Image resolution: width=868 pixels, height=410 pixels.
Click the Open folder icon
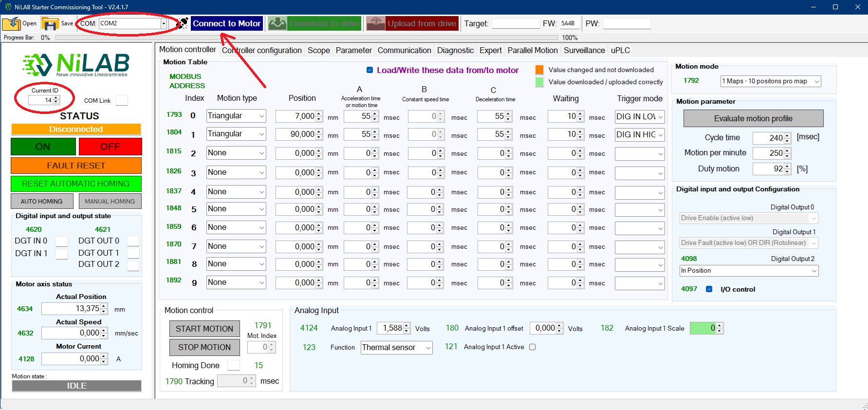pyautogui.click(x=12, y=23)
